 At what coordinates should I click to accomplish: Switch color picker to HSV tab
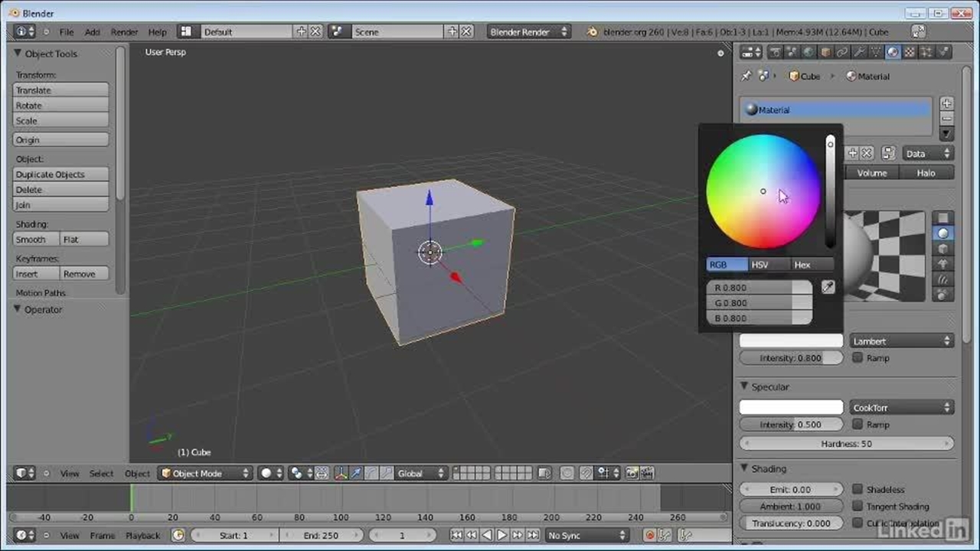759,265
